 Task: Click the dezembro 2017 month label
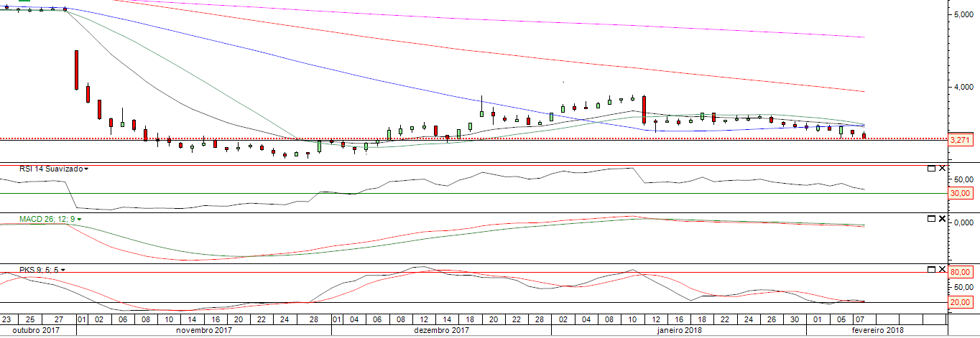click(441, 330)
